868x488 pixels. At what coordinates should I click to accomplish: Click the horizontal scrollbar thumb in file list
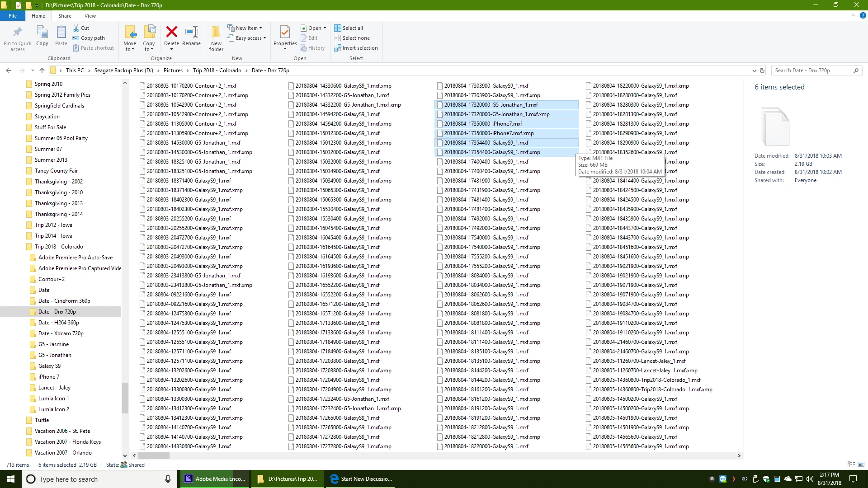154,456
